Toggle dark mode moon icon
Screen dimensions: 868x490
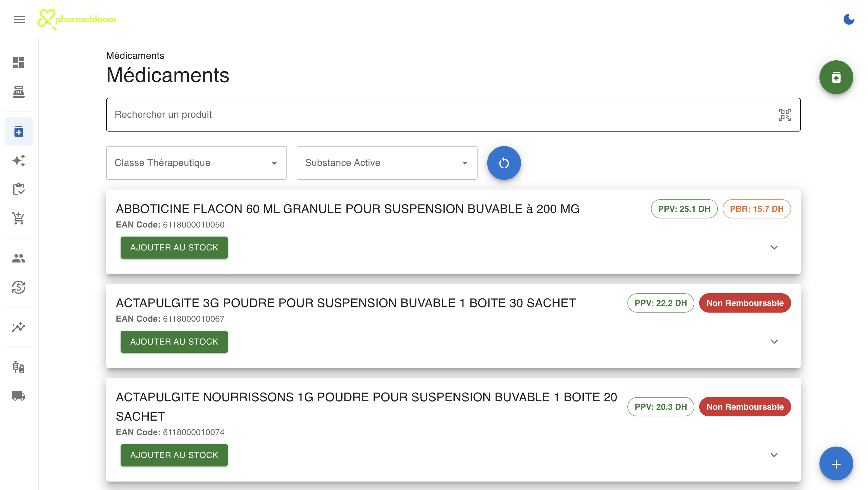[848, 19]
